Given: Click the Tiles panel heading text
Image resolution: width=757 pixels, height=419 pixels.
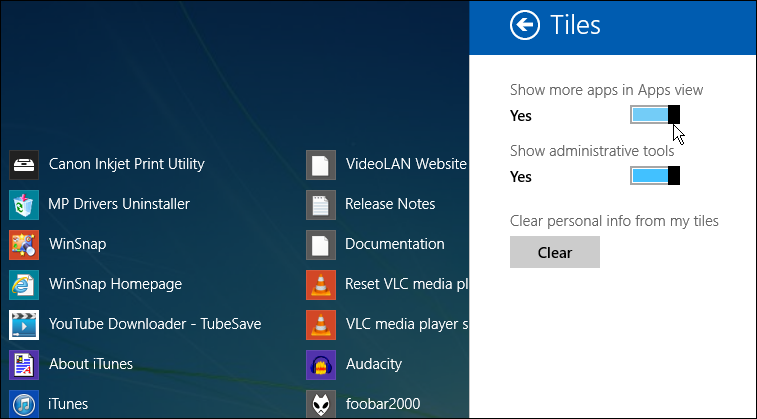Looking at the screenshot, I should pyautogui.click(x=575, y=25).
